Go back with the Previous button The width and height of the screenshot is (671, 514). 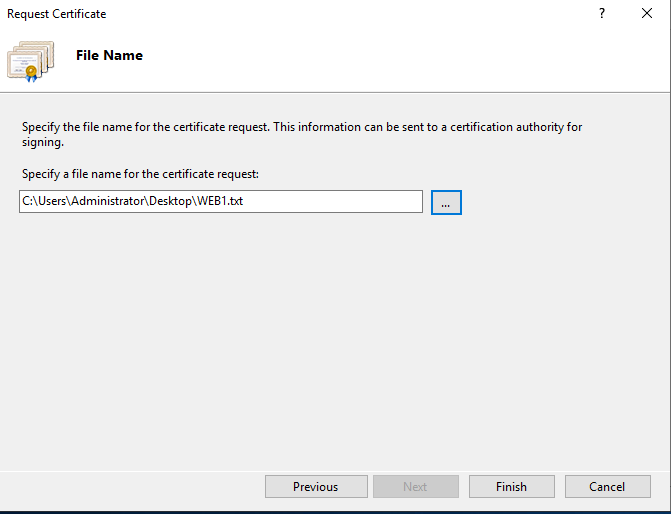click(x=315, y=487)
